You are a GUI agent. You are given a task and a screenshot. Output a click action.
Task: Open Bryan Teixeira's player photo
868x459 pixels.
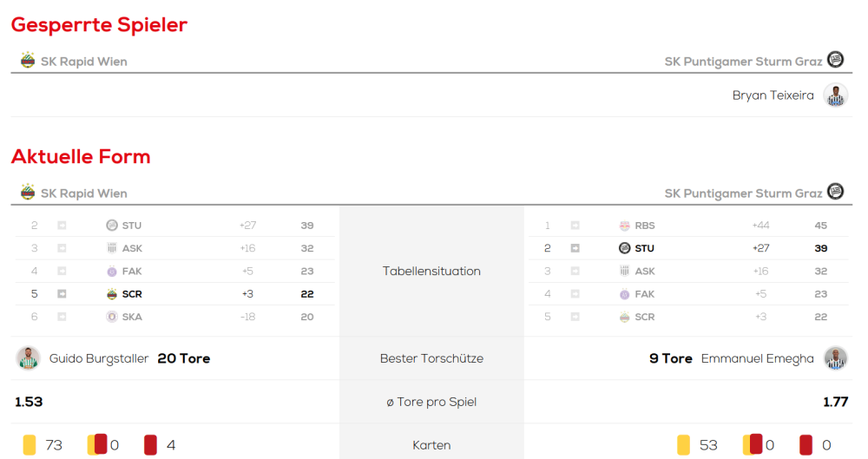[835, 95]
